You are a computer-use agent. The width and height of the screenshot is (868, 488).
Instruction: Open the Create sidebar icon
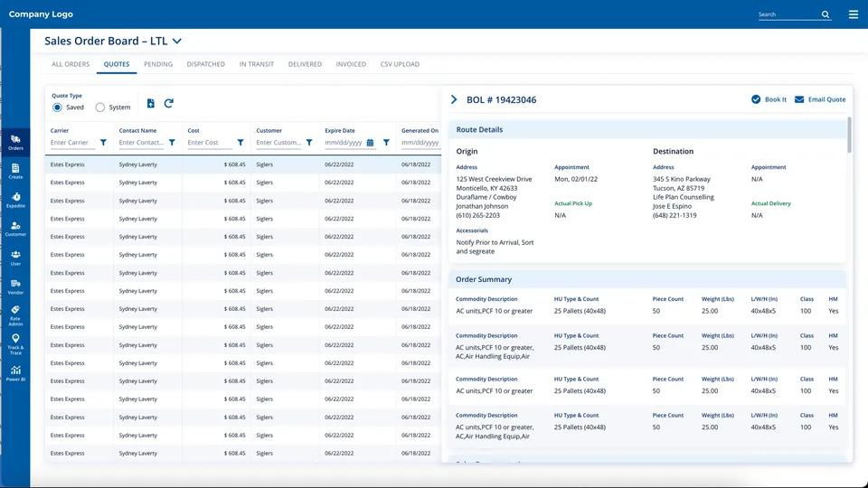point(15,172)
